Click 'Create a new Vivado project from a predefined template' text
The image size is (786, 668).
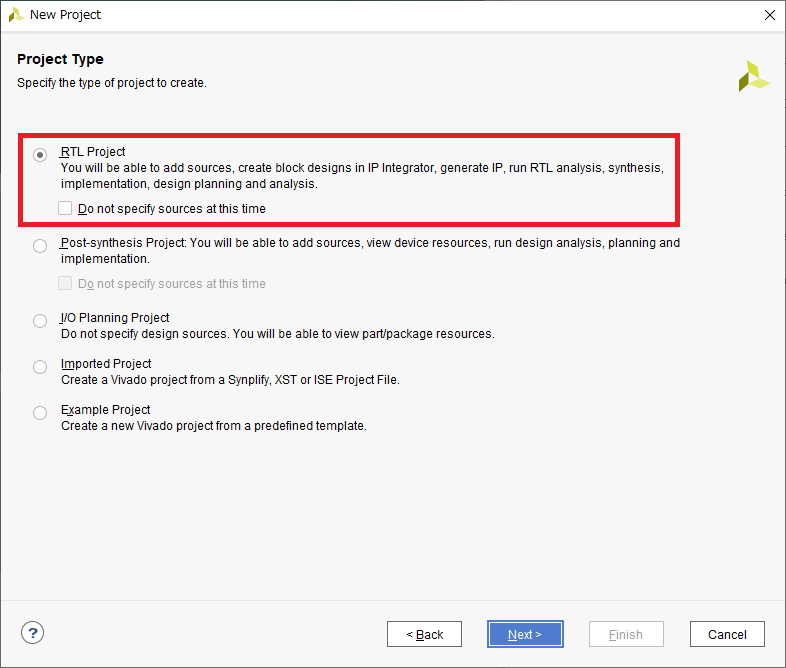(214, 426)
